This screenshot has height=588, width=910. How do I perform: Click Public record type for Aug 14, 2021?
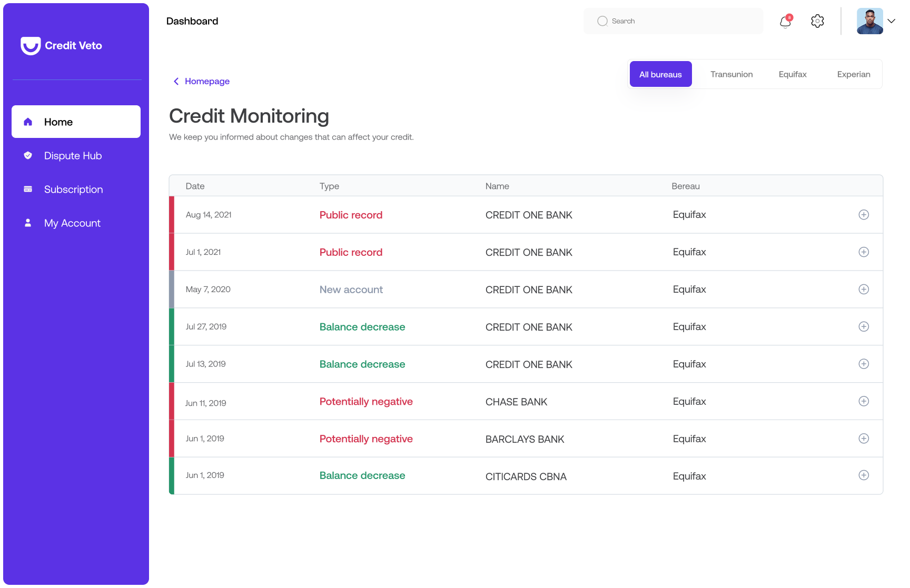pos(351,215)
